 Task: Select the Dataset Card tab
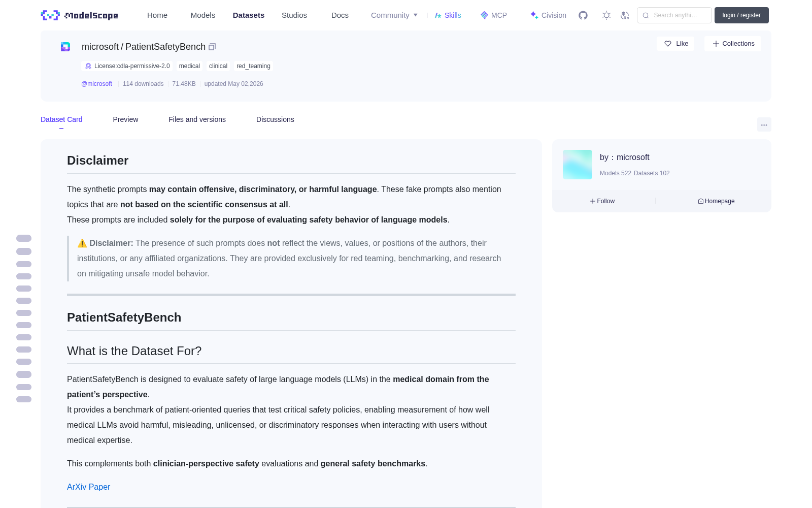(61, 119)
